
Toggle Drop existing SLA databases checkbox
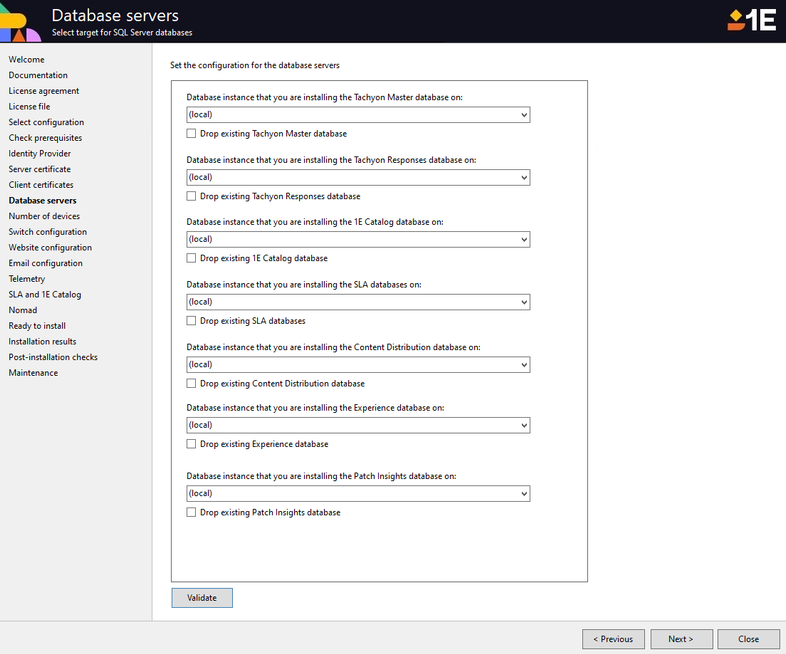pos(191,321)
